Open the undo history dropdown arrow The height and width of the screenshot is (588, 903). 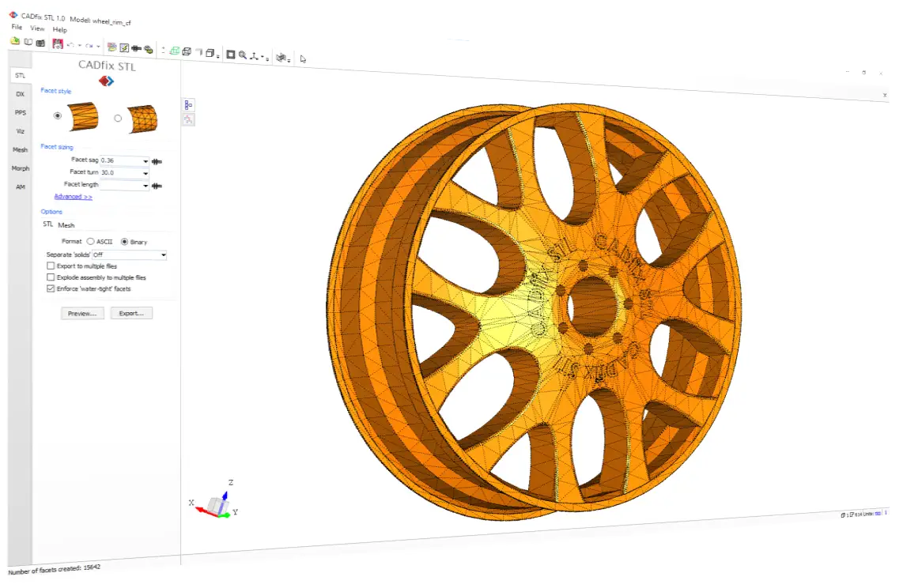pos(80,46)
